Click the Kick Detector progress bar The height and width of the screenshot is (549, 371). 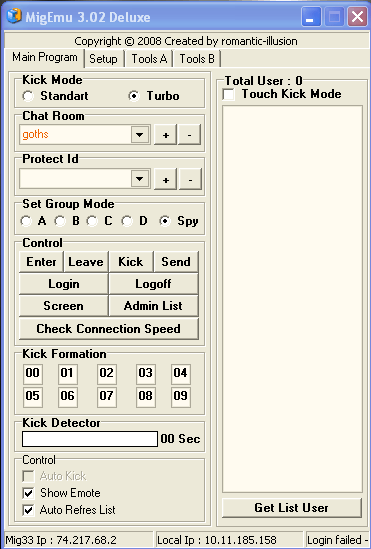pyautogui.click(x=90, y=439)
